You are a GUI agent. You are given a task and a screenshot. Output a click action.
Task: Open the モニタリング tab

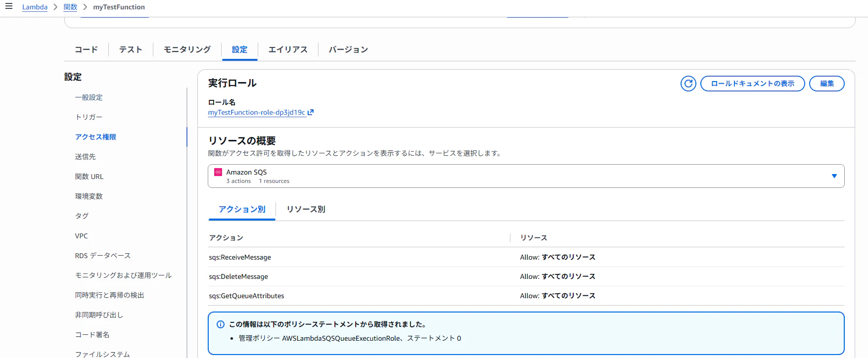pos(187,49)
